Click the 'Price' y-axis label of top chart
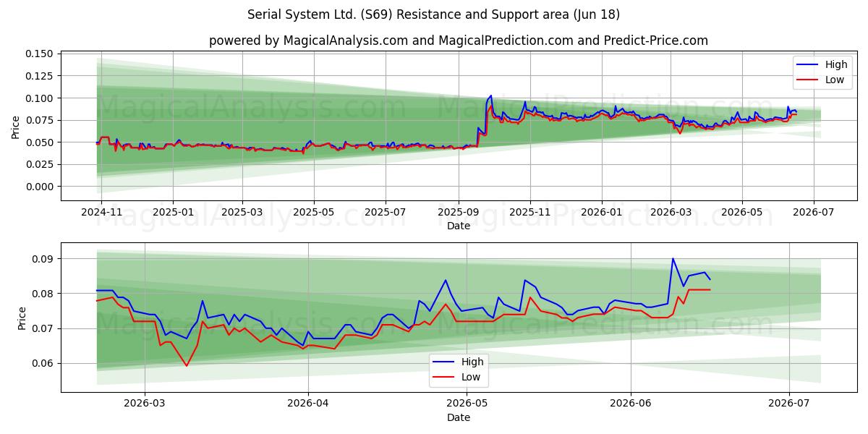The height and width of the screenshot is (434, 868). coord(16,125)
